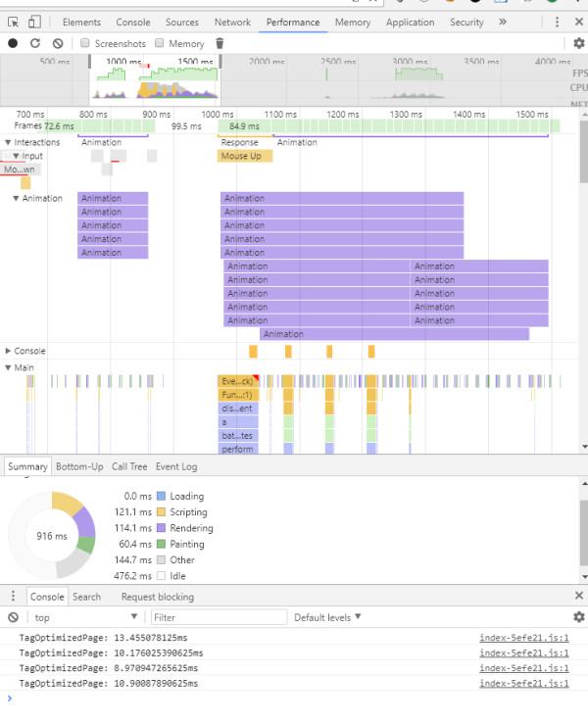Click the clear recording icon

[58, 43]
